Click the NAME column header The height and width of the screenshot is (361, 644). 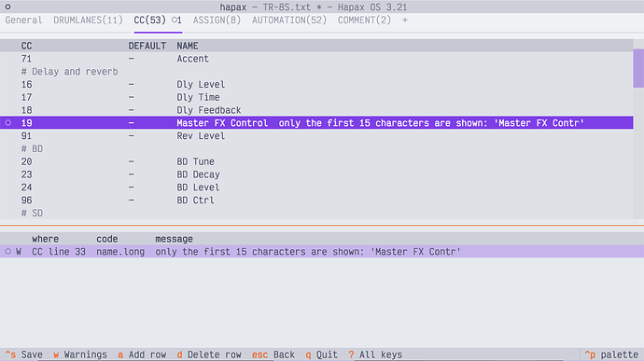(x=188, y=46)
